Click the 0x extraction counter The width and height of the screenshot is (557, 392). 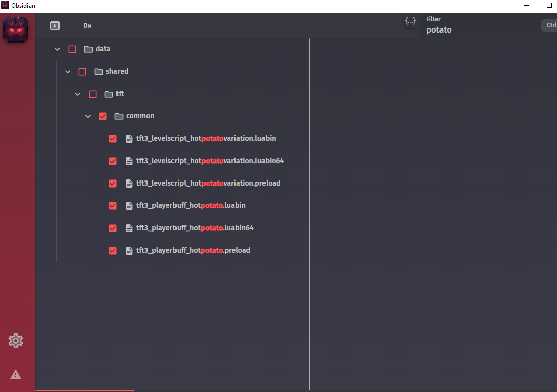click(87, 25)
